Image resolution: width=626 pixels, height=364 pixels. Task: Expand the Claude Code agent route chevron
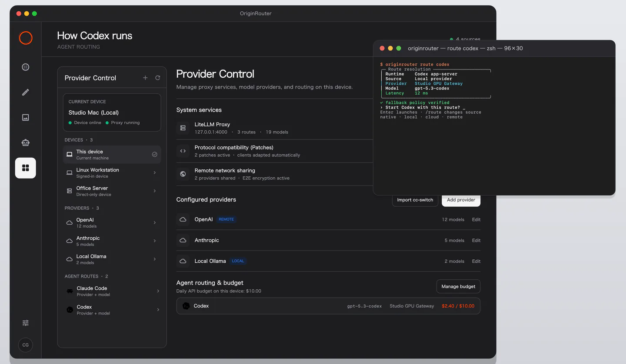(x=158, y=291)
